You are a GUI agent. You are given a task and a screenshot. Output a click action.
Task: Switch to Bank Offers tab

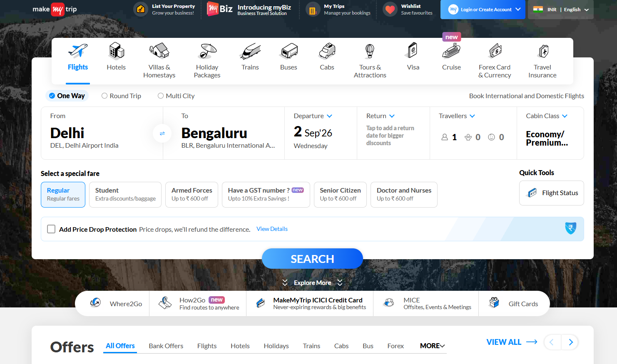(x=166, y=346)
